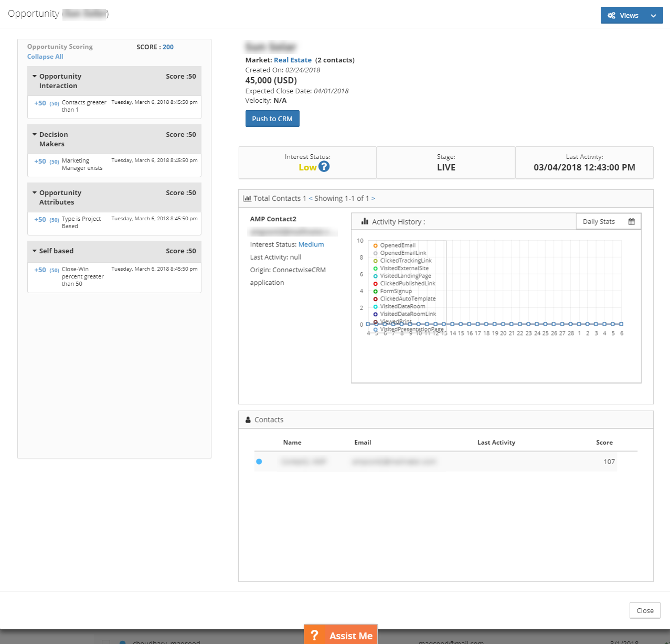Click the Activity History bar chart icon

coord(365,221)
